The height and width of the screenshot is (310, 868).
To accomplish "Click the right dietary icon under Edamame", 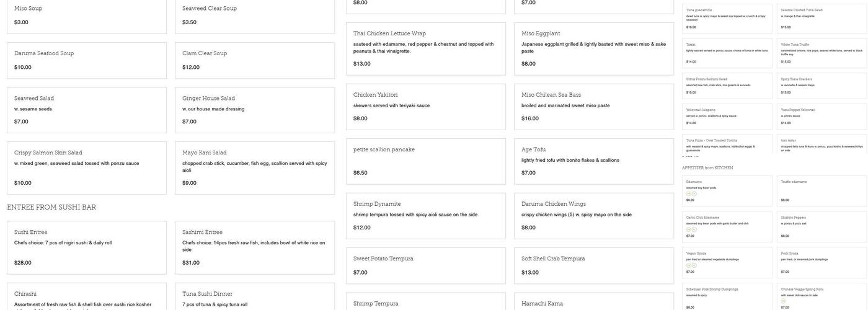I will (694, 193).
